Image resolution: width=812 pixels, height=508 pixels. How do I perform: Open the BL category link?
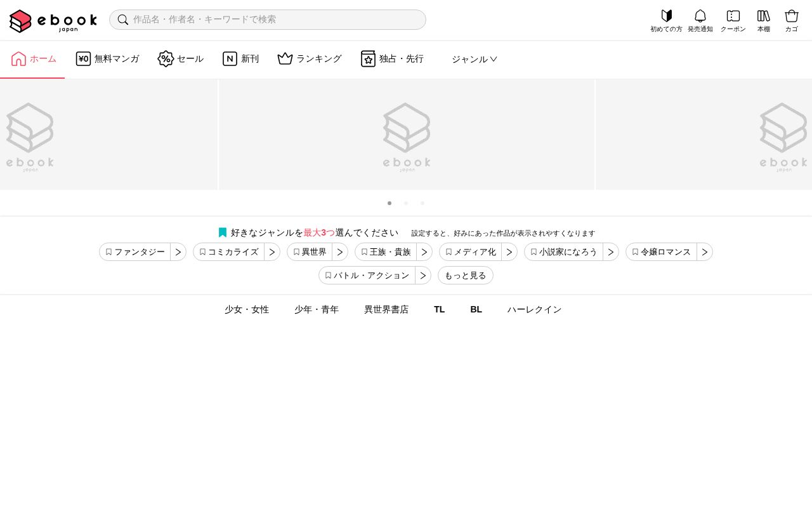click(x=476, y=309)
